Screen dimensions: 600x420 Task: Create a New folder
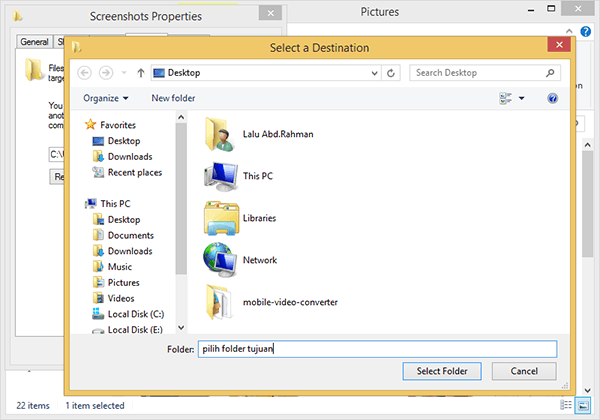click(x=173, y=98)
